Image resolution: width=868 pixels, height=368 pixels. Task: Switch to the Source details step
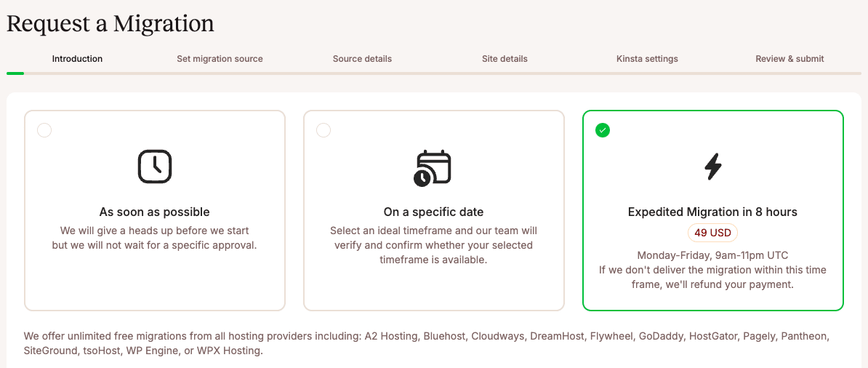[x=362, y=59]
